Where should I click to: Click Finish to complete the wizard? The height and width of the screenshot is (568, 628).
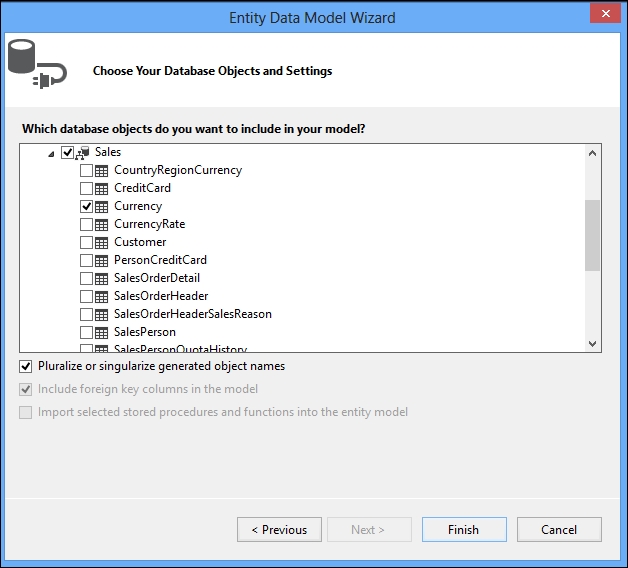pos(464,530)
